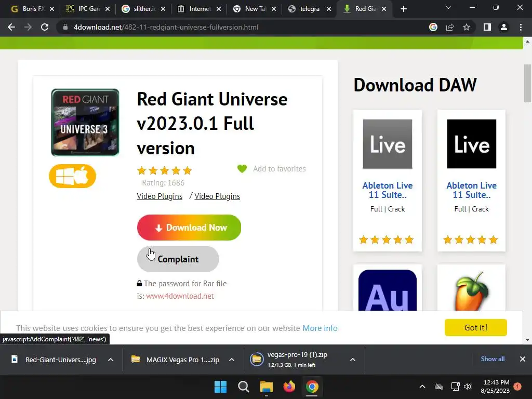This screenshot has height=399, width=532.
Task: Click the Download Now button
Action: (189, 228)
